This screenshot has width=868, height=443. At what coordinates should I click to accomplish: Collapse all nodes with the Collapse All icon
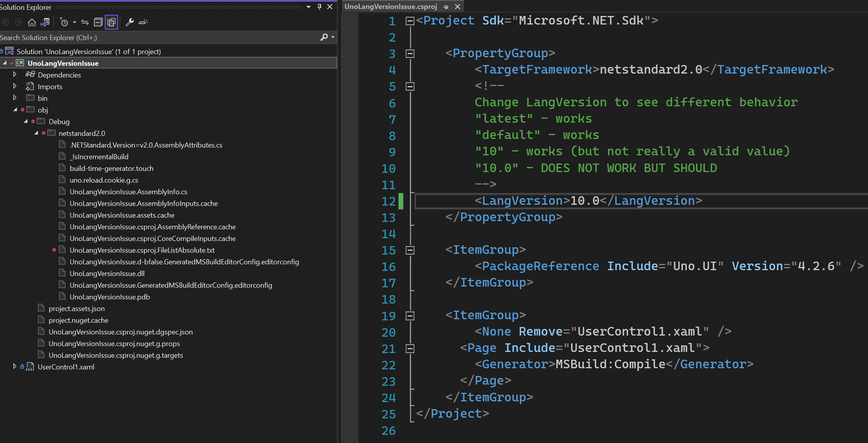pos(98,22)
